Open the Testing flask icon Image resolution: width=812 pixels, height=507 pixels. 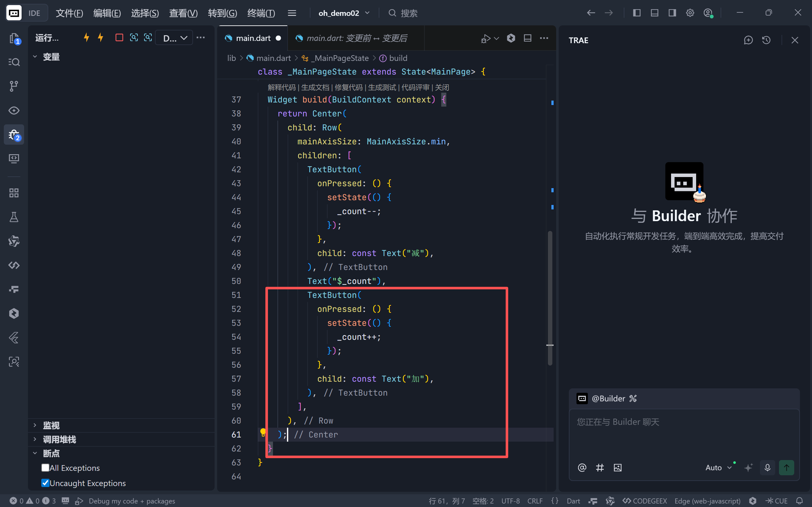pos(14,217)
